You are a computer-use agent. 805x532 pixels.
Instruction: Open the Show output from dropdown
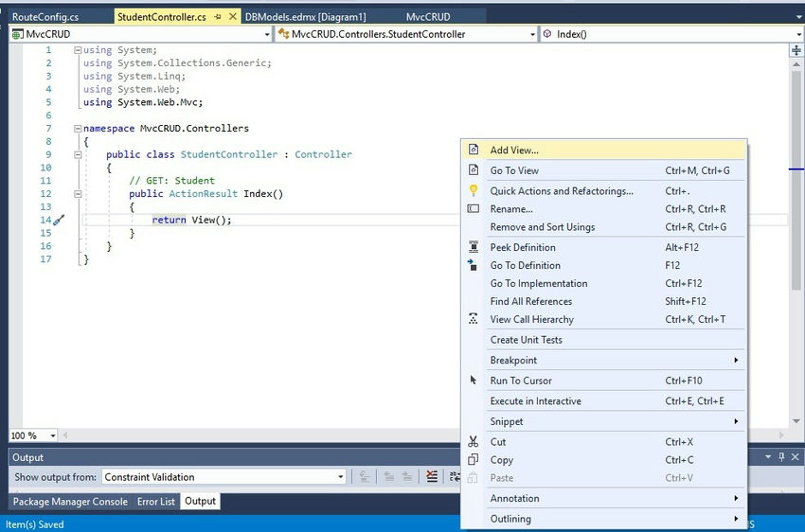341,477
